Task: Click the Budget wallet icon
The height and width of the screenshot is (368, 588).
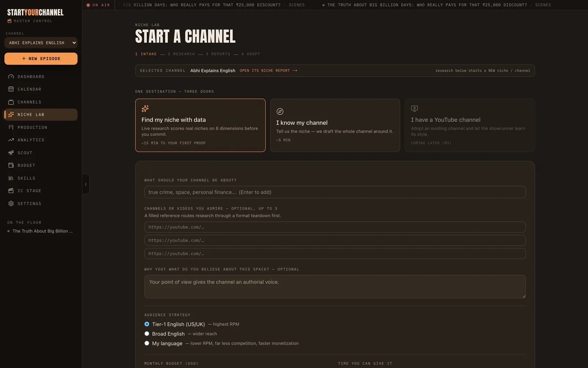Action: (x=11, y=165)
